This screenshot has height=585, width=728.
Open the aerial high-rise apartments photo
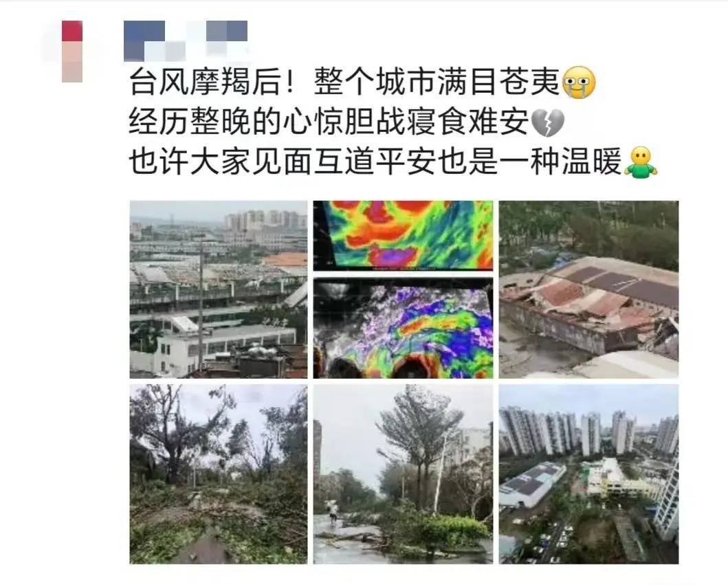tap(588, 474)
